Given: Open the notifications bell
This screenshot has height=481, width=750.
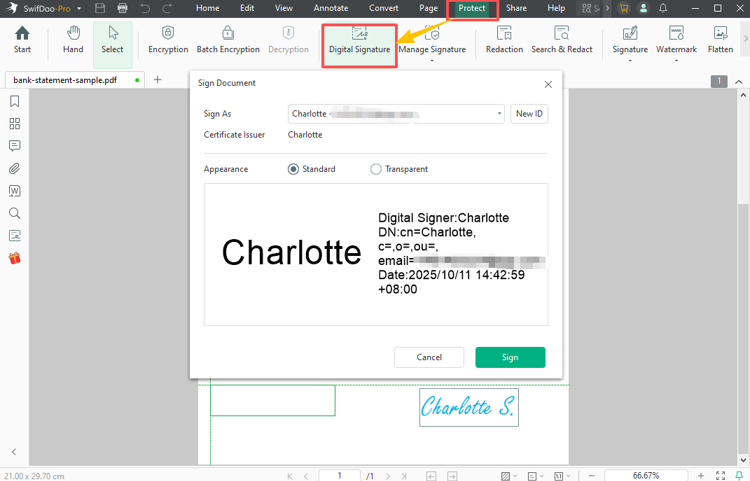Looking at the screenshot, I should click(x=663, y=8).
